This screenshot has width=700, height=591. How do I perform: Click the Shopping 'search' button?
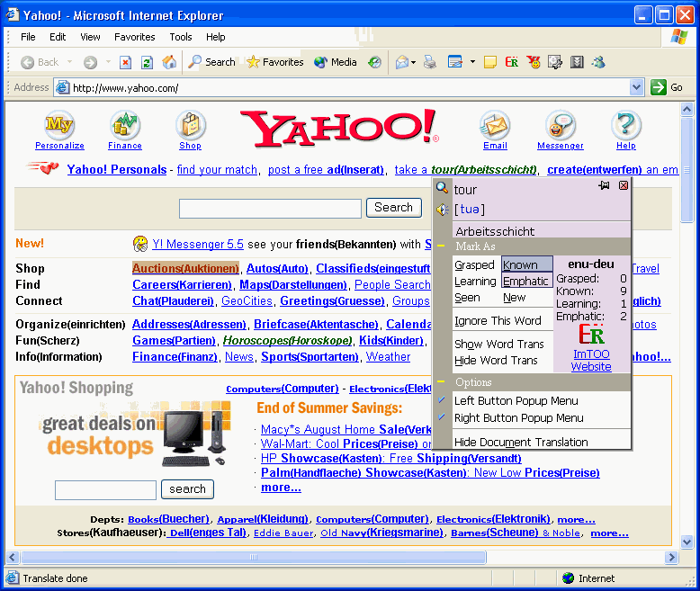[x=187, y=489]
